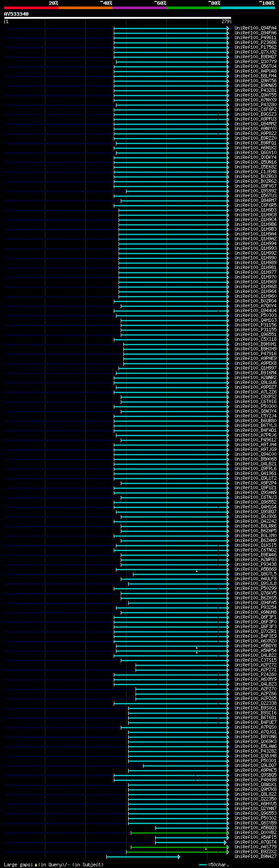Select hit UniRef100_C1JEH8
The image size is (279, 868).
tap(255, 172)
